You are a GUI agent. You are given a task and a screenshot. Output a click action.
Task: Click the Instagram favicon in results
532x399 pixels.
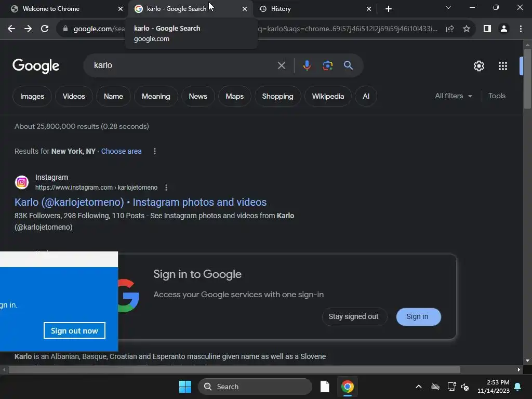pos(22,182)
